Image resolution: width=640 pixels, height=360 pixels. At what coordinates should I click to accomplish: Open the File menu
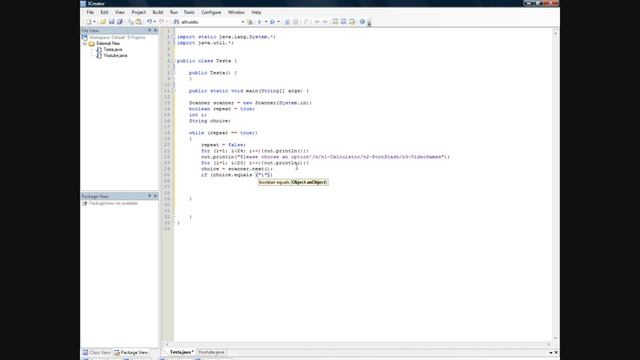[90, 12]
